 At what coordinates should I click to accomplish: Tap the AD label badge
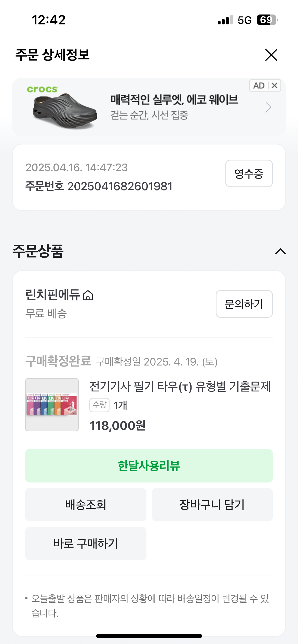tap(259, 86)
